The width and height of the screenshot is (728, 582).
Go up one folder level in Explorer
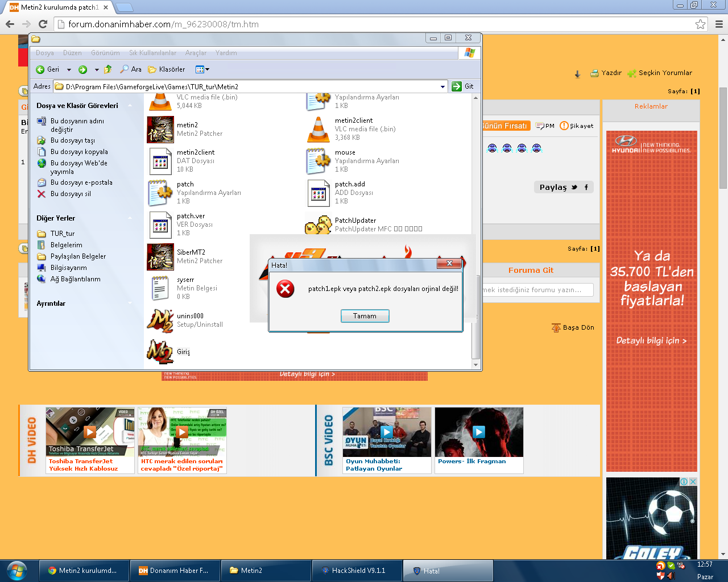[x=107, y=69]
